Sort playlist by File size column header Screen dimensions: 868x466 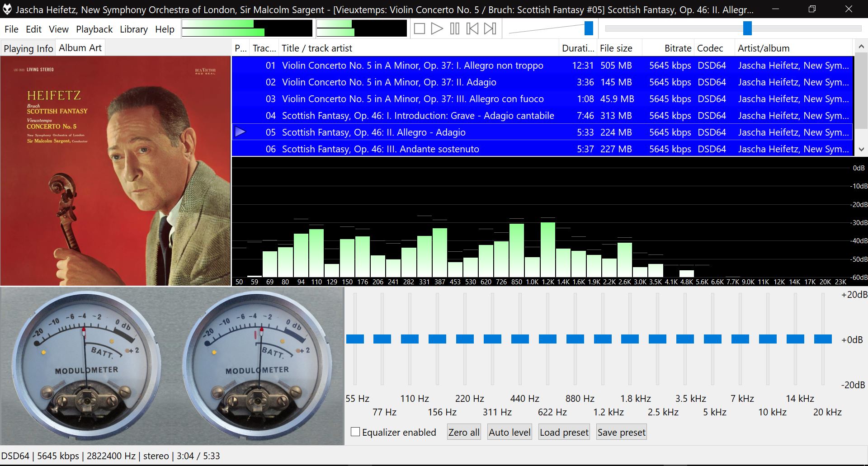[x=619, y=48]
